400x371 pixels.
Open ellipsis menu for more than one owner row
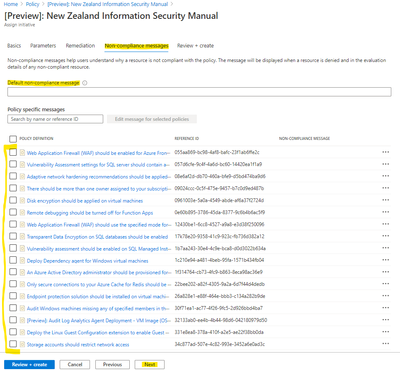pos(386,188)
